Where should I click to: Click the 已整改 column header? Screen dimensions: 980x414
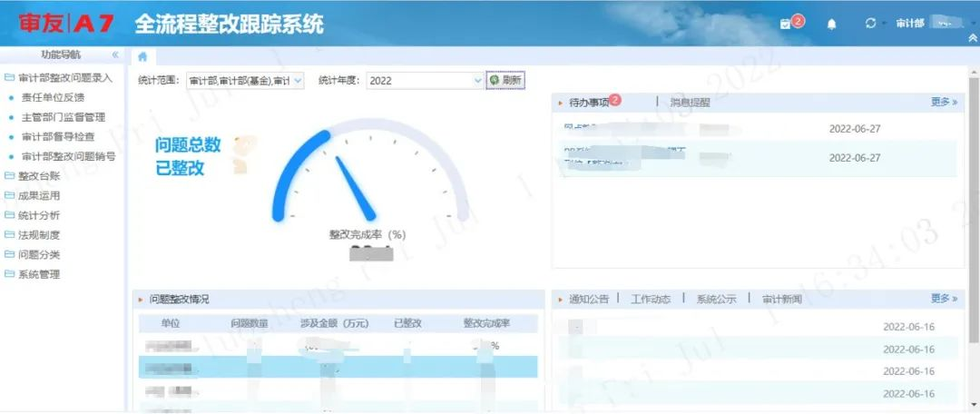point(407,323)
